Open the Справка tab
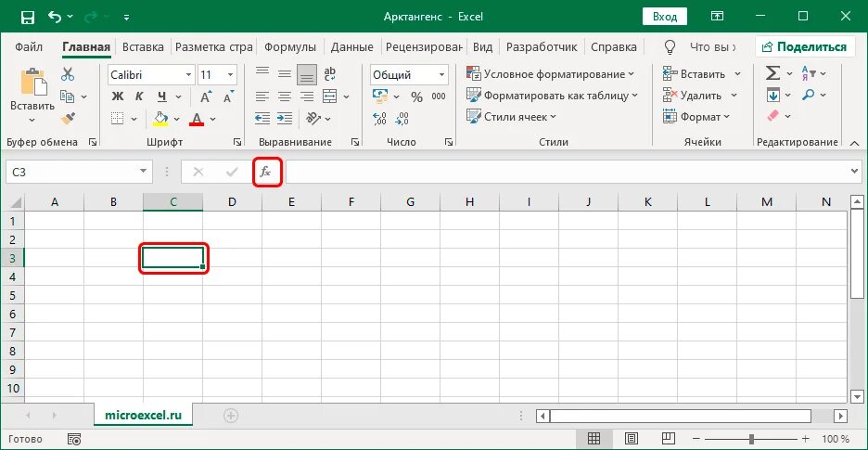Viewport: 868px width, 450px height. tap(614, 47)
